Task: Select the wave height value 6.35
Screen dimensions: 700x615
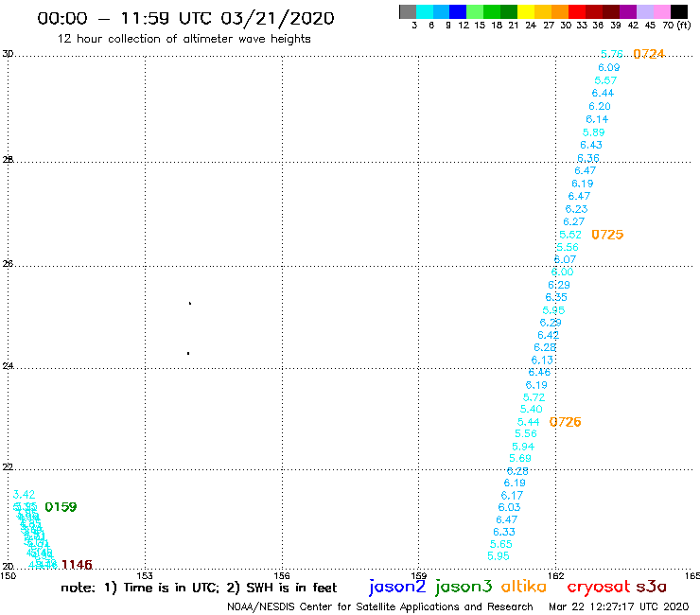Action: click(x=556, y=297)
